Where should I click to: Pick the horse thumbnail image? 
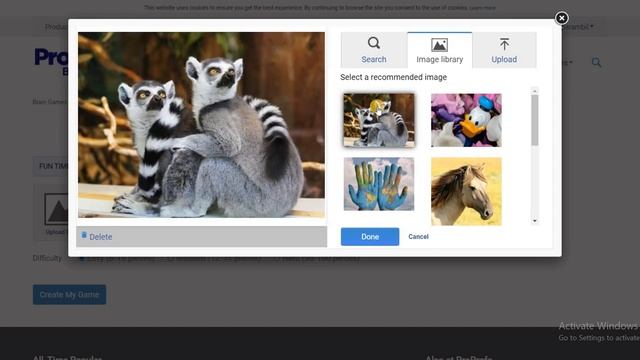coord(466,191)
